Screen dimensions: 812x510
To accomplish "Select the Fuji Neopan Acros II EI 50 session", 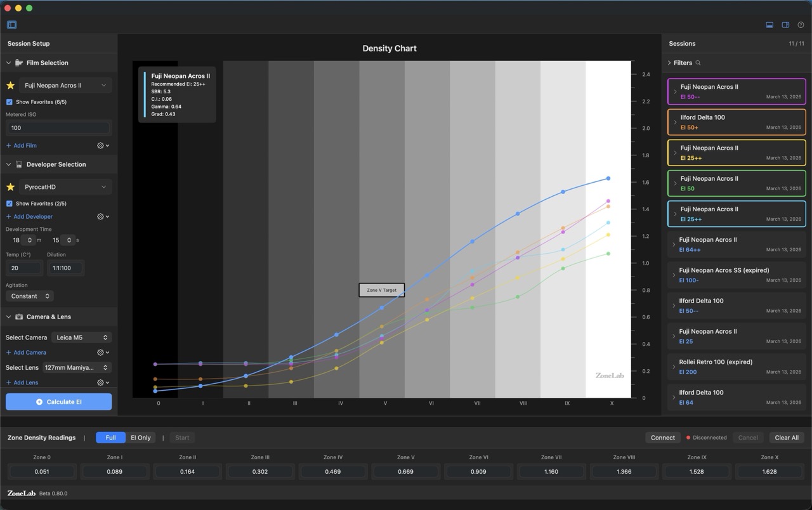I will coord(737,183).
